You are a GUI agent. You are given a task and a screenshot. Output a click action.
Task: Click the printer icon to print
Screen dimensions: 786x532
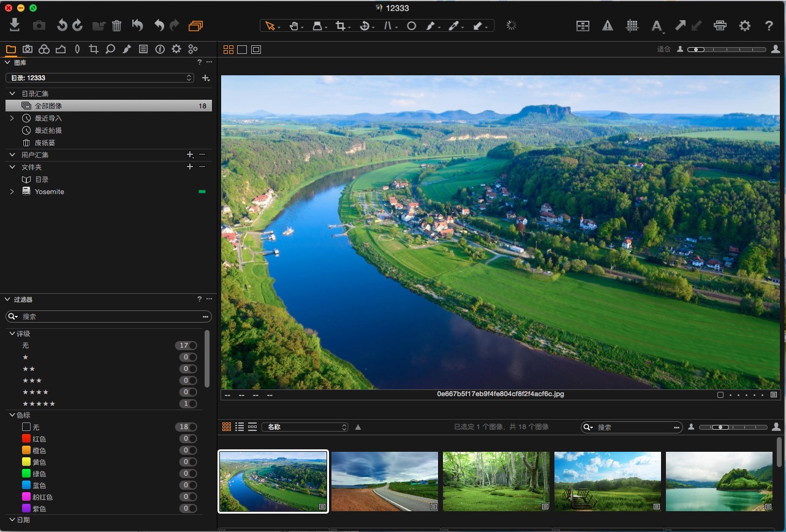pyautogui.click(x=720, y=26)
